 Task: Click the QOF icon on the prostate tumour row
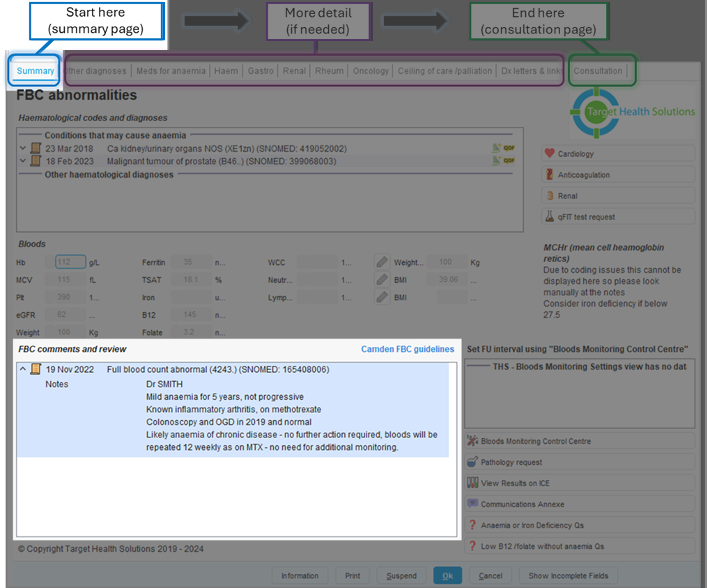click(509, 161)
